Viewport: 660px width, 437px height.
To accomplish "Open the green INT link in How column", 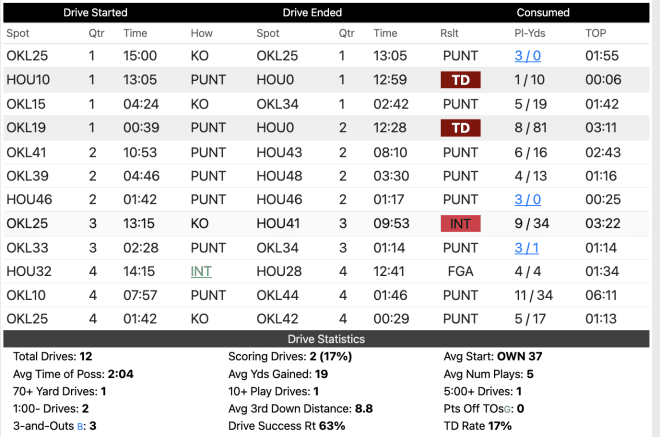I will tap(201, 272).
